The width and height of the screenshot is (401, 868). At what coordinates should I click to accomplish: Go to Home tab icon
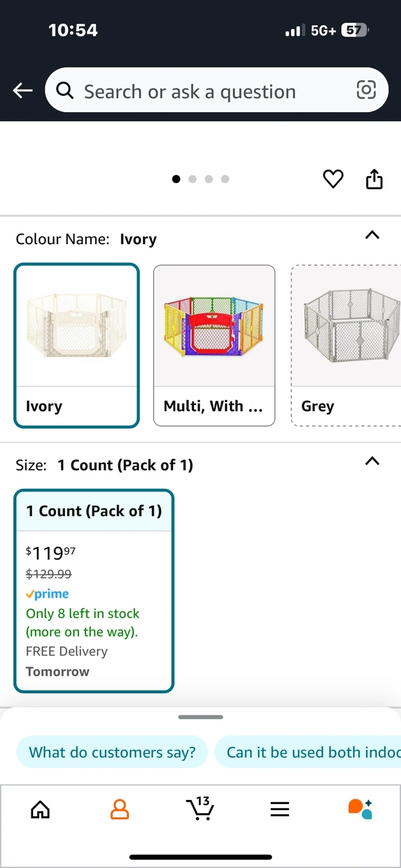(x=40, y=810)
